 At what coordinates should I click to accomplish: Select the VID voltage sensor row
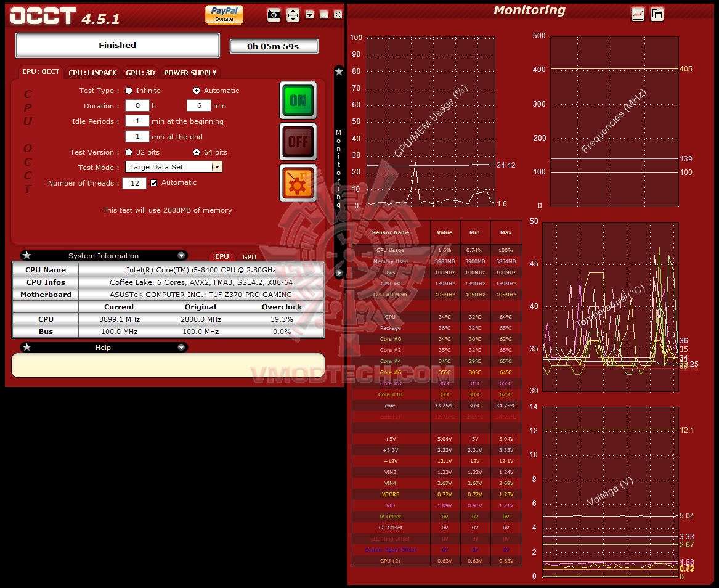tap(437, 505)
